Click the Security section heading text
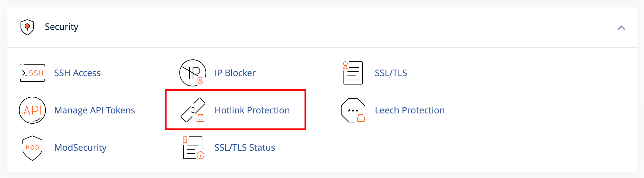This screenshot has width=644, height=178. tap(62, 27)
